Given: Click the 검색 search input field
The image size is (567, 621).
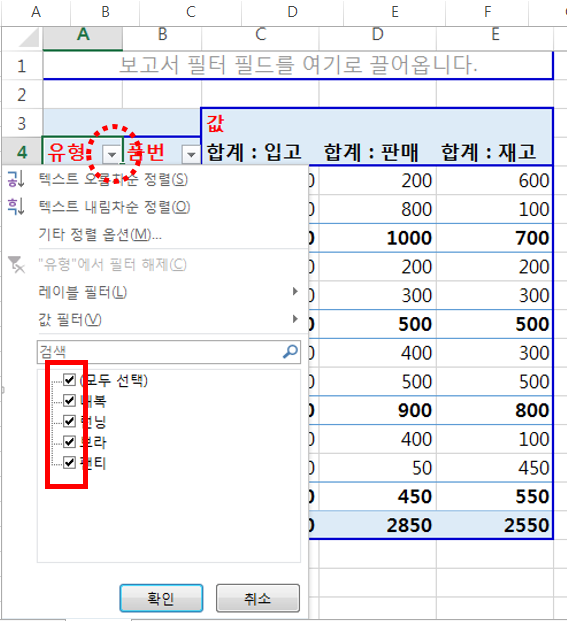Looking at the screenshot, I should [x=169, y=352].
